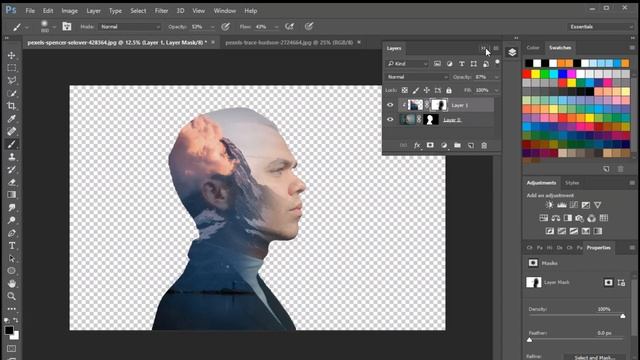The width and height of the screenshot is (640, 360).
Task: Select the Horizontal Type tool
Action: (11, 246)
